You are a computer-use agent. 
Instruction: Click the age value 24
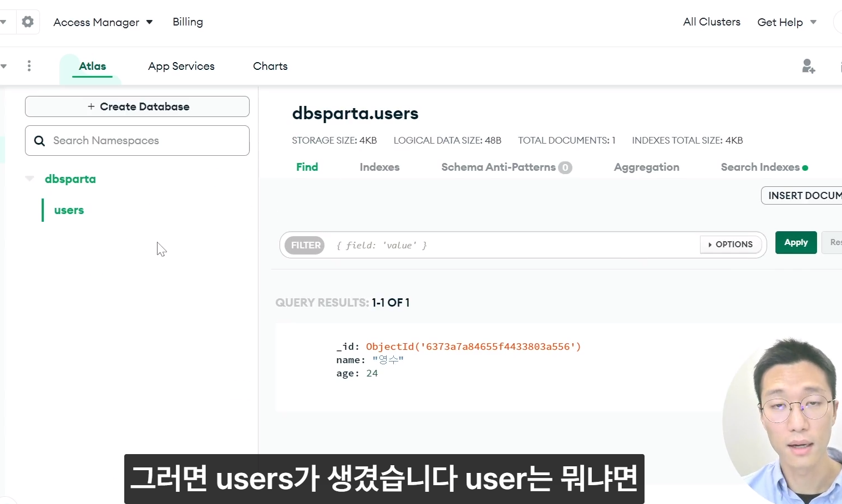click(x=372, y=373)
